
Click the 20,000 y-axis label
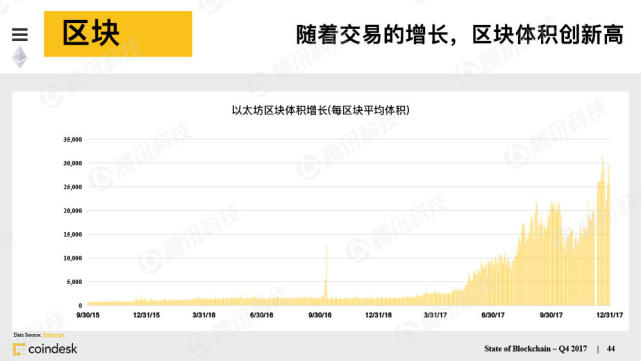tap(73, 211)
